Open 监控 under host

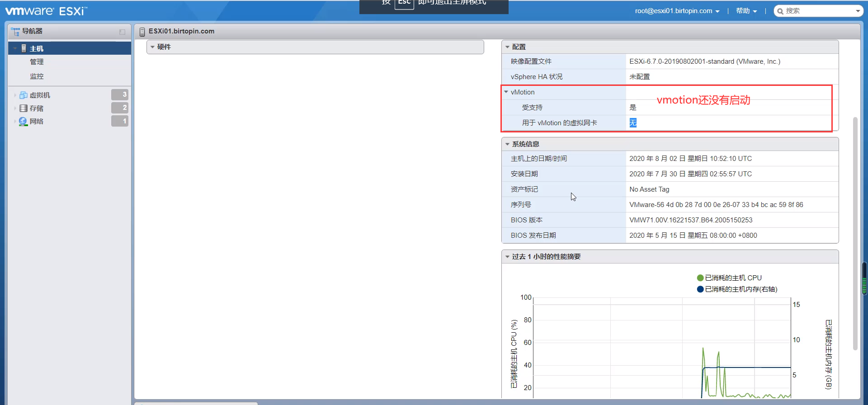pos(37,76)
